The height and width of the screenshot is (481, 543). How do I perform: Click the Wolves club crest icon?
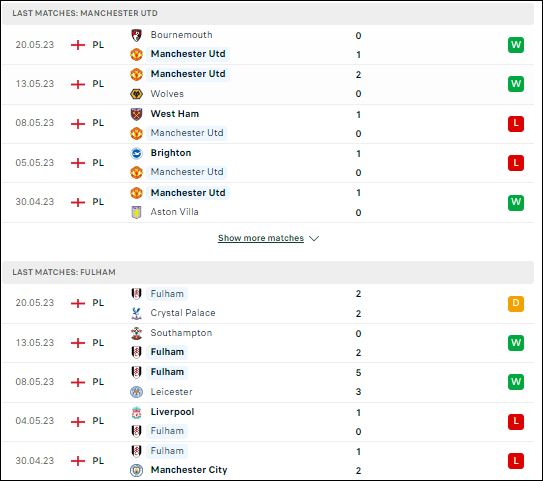click(x=136, y=94)
